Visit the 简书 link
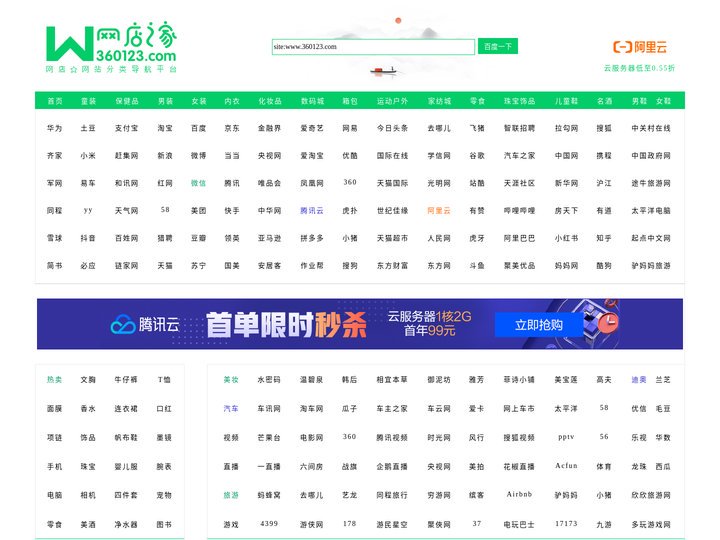This screenshot has height=540, width=720. coord(54,266)
